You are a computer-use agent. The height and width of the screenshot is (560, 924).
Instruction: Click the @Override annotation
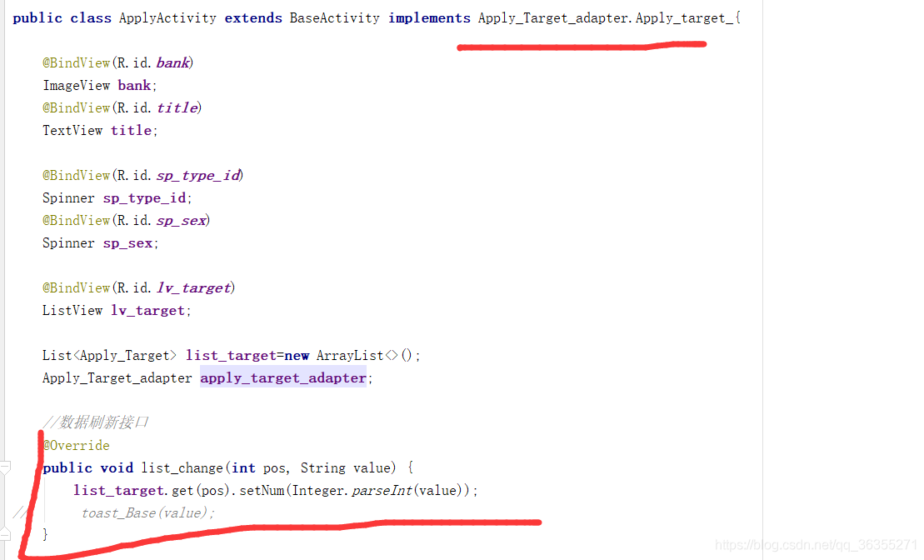tap(76, 445)
